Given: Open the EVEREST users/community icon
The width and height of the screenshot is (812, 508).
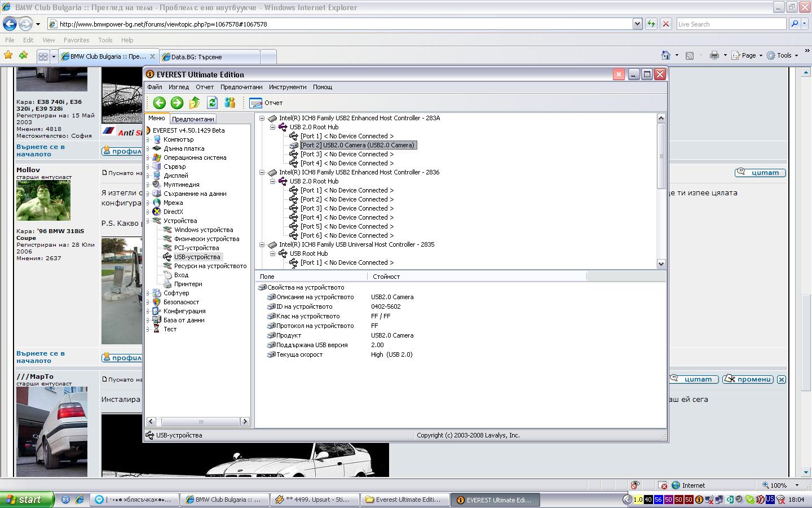Looking at the screenshot, I should pos(230,102).
